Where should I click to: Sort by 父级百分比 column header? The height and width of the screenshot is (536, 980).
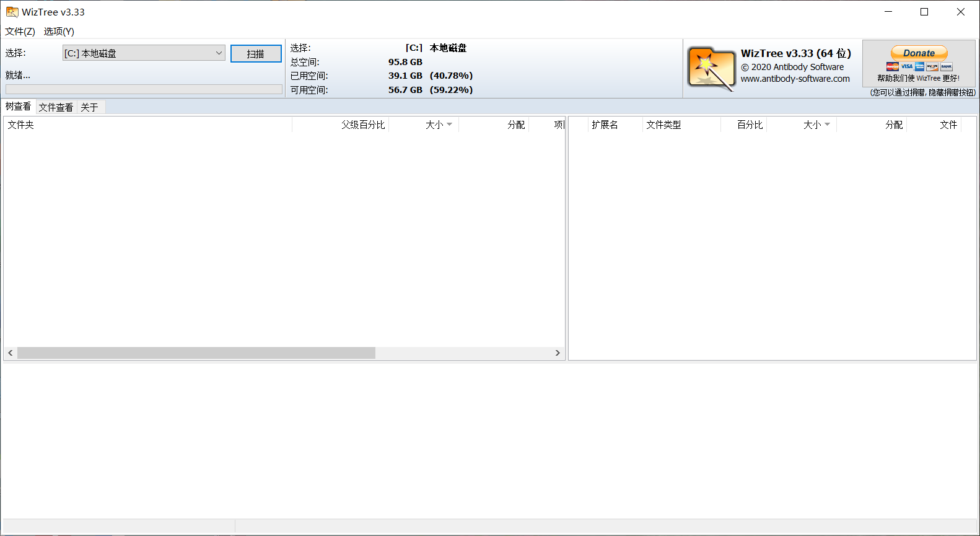point(340,125)
